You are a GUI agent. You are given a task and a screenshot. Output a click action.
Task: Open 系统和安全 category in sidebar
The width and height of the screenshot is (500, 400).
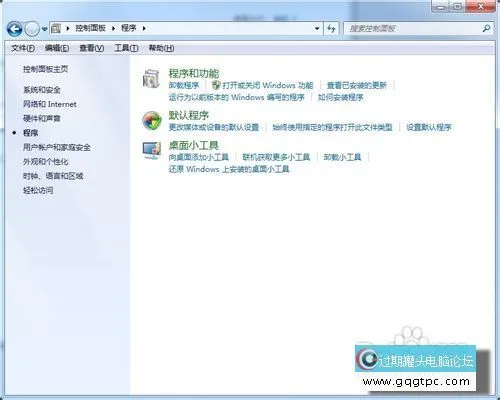42,90
